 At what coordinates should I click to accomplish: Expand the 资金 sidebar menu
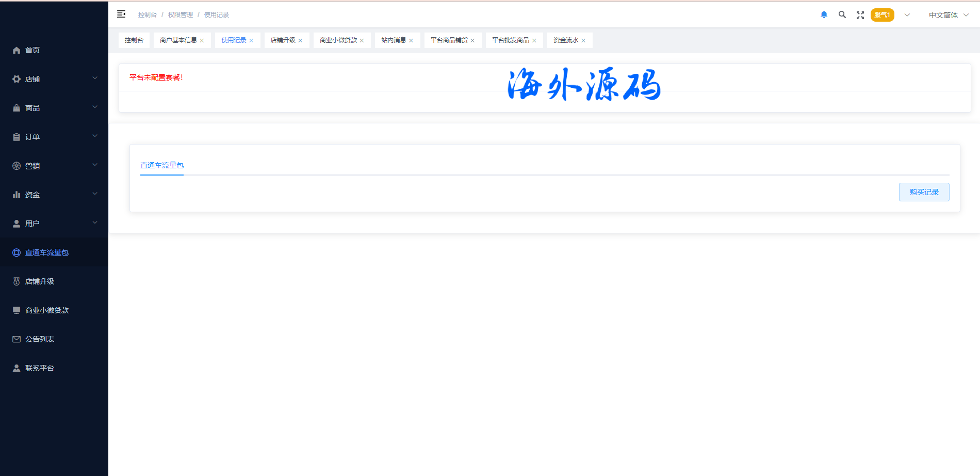tap(54, 195)
